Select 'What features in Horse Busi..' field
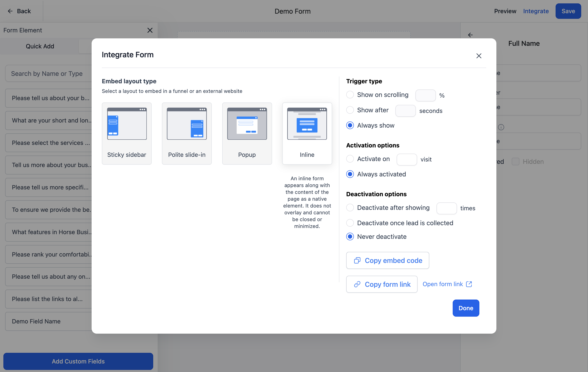The height and width of the screenshot is (372, 588). (x=49, y=232)
